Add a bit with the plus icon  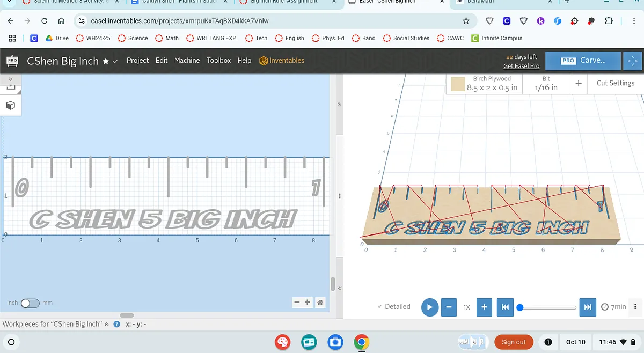[x=578, y=84]
